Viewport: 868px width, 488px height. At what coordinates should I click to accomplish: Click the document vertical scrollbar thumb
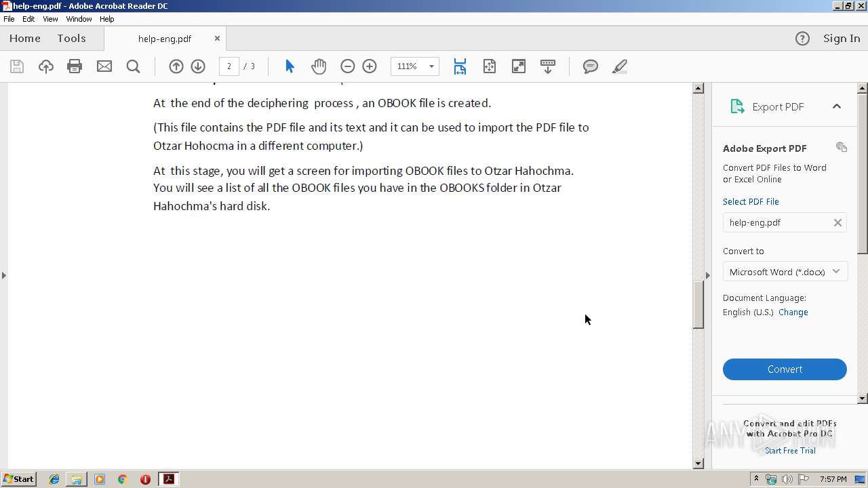pyautogui.click(x=698, y=304)
